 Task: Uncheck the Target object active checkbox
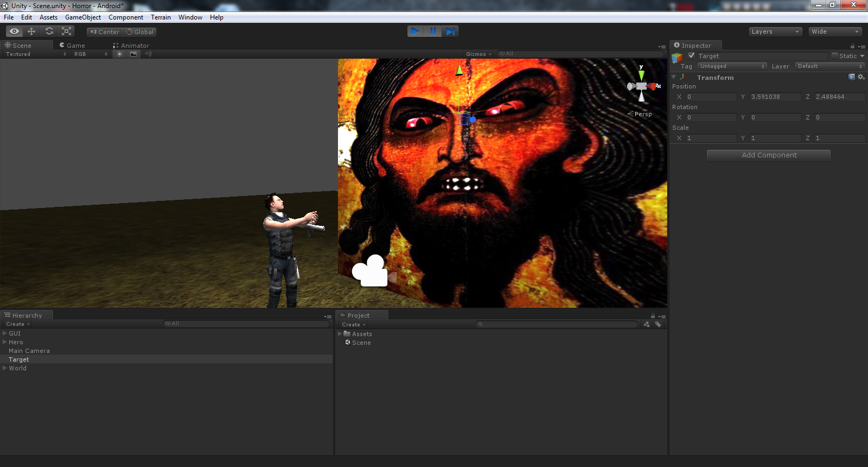691,56
